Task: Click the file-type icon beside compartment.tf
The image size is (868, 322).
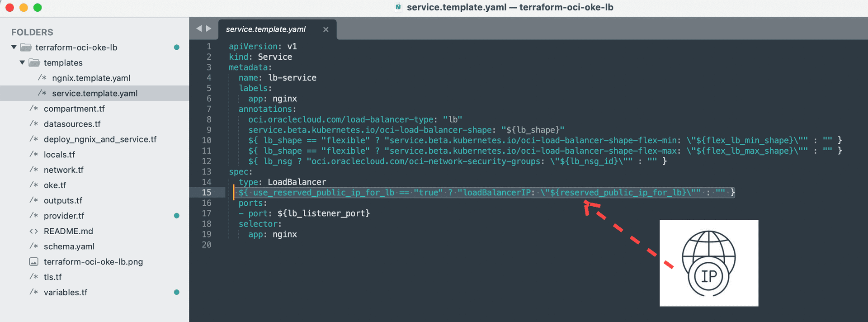Action: [x=33, y=109]
